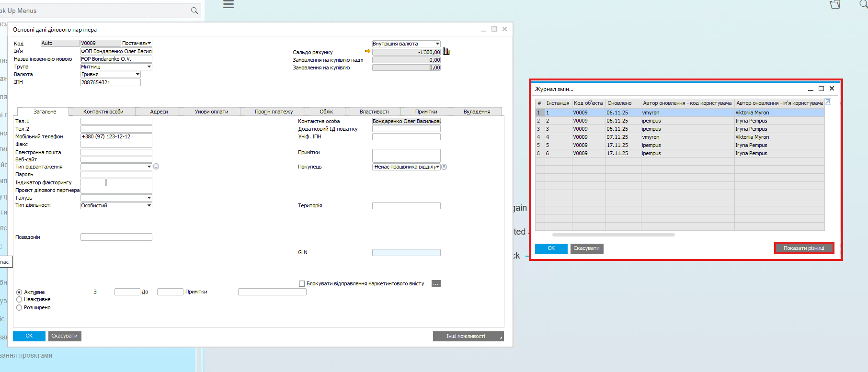868x372 pixels.
Task: Expand the Група dropdown showing Митниці
Action: tap(149, 67)
